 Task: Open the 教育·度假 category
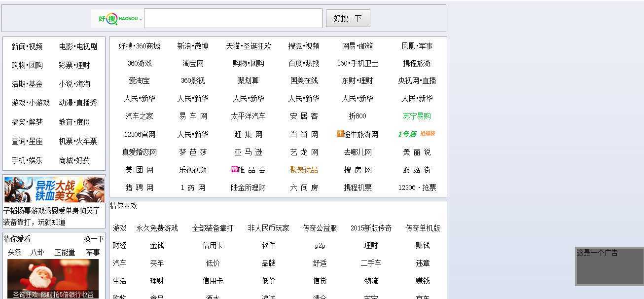click(x=74, y=122)
